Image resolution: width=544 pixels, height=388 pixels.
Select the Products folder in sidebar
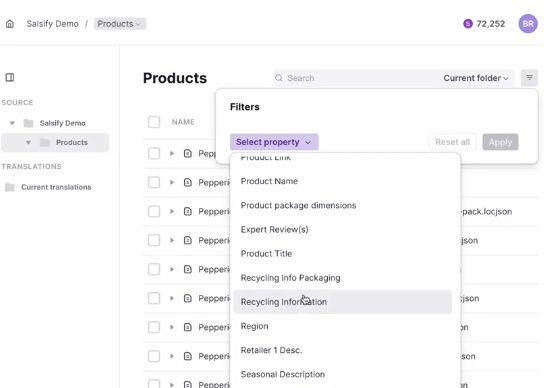click(55, 142)
